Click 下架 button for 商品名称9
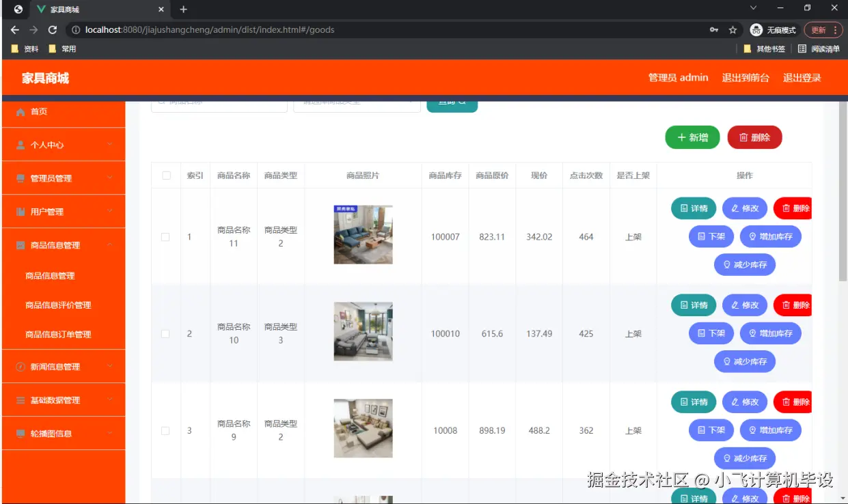 click(711, 430)
